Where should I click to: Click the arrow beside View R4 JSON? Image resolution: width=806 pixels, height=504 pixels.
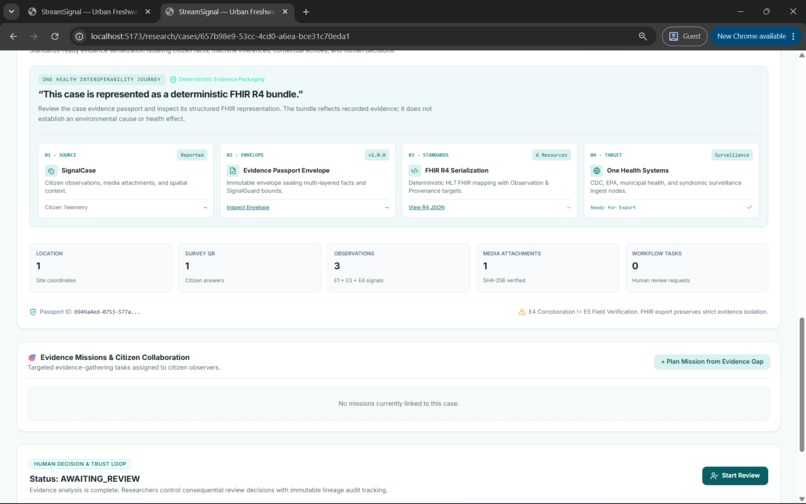(x=569, y=208)
